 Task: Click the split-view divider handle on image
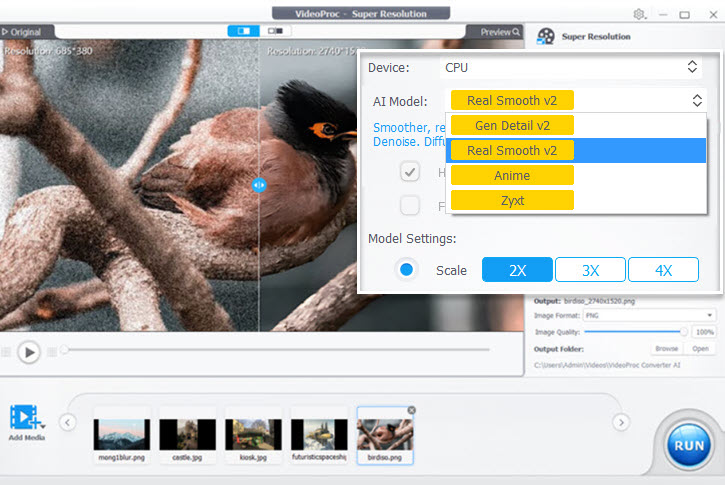(x=259, y=185)
